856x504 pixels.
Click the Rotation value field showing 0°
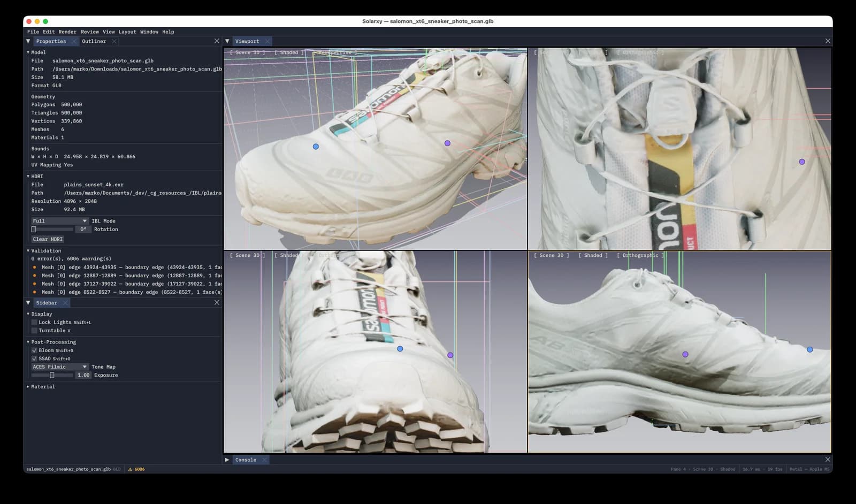click(x=82, y=230)
